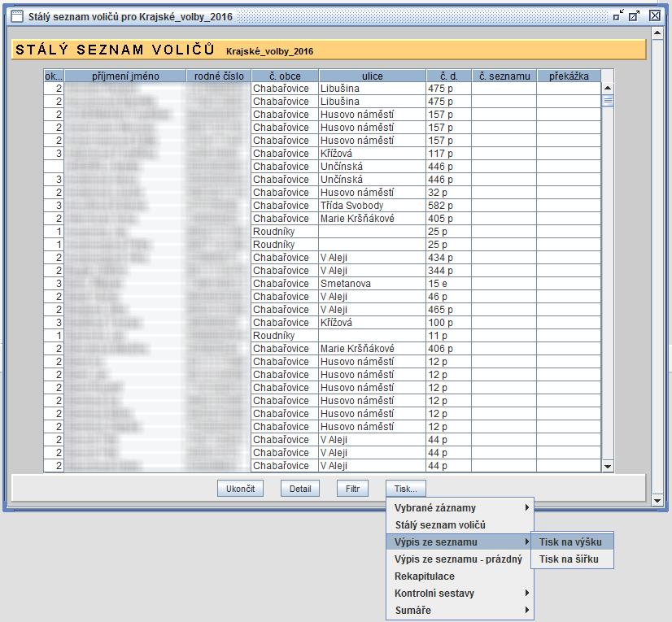Viewport: 672px width, 622px height.
Task: Select Výpis ze seznamu menu item
Action: [460, 542]
